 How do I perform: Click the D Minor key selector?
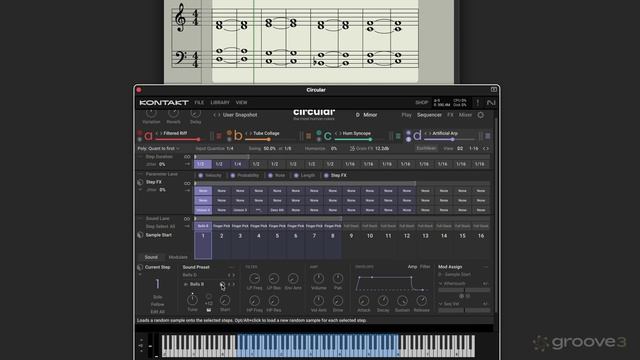(x=367, y=115)
